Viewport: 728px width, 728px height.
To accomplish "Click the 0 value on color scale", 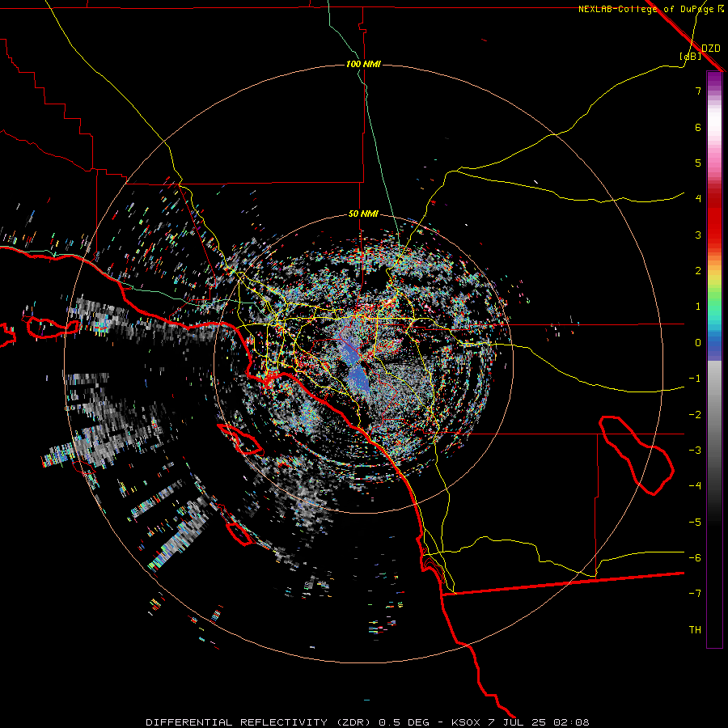I will click(x=698, y=343).
